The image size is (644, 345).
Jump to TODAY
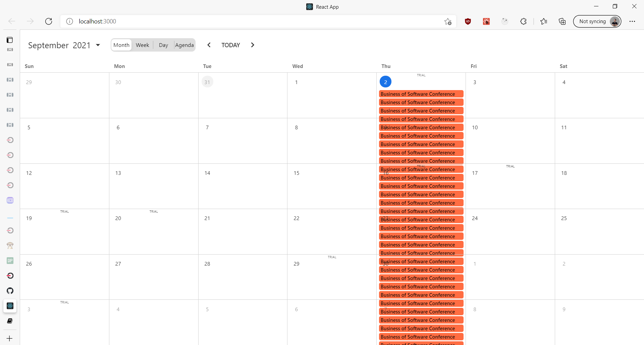coord(231,45)
